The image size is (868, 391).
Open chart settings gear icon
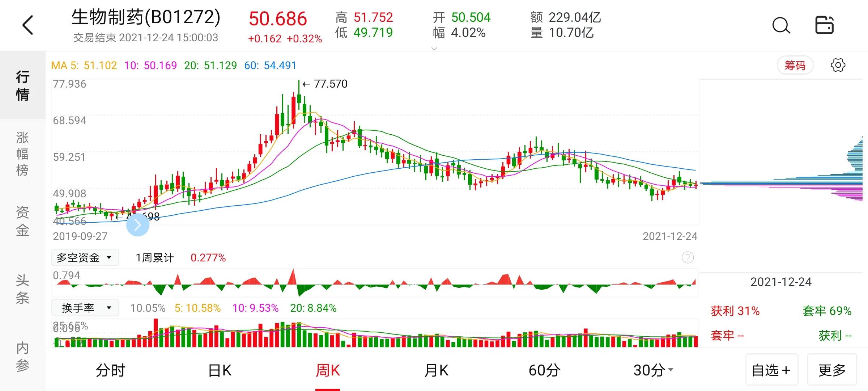838,66
